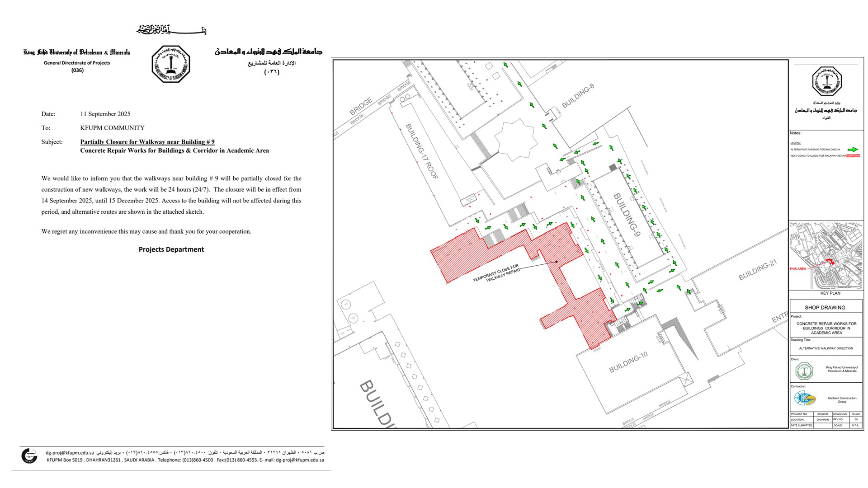This screenshot has width=868, height=488.
Task: Click the underlined subject 'Partially Closure for Walkway near Building # 9'
Action: (147, 142)
